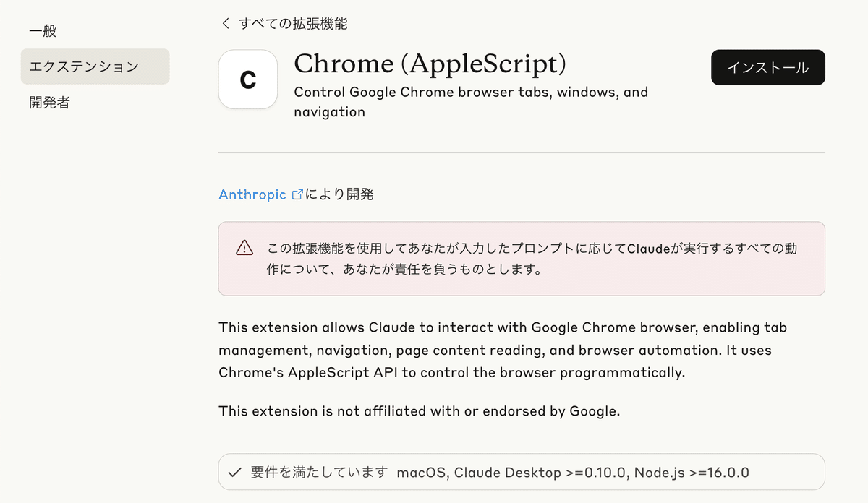868x503 pixels.
Task: Click the checkmark icon in the requirements bar
Action: (234, 472)
